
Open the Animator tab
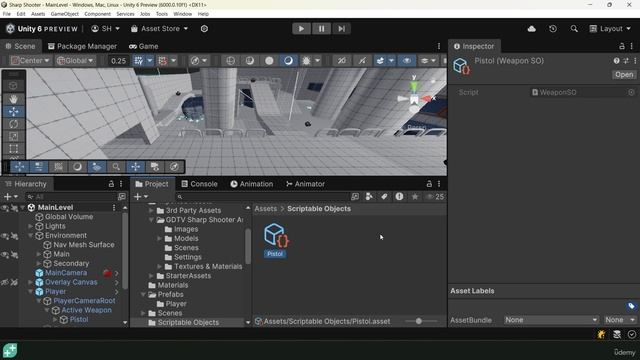point(305,184)
